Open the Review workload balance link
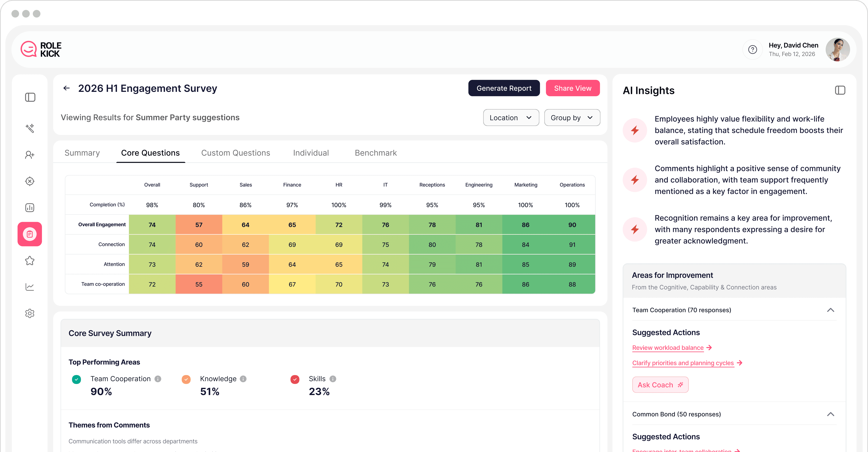Screen dimensions: 868x452 point(668,348)
